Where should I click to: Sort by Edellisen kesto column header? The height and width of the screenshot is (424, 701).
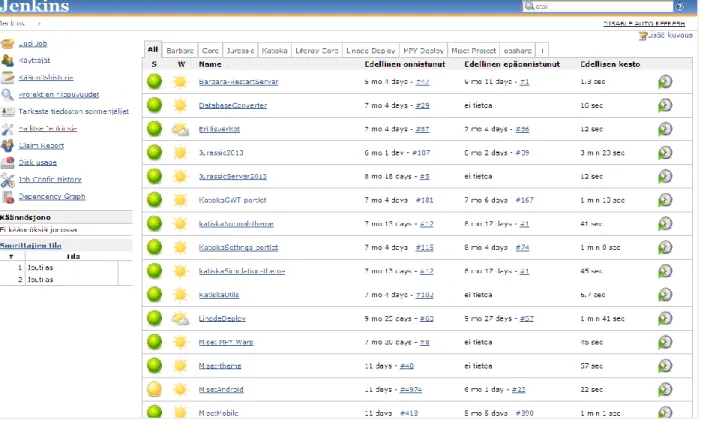point(610,64)
